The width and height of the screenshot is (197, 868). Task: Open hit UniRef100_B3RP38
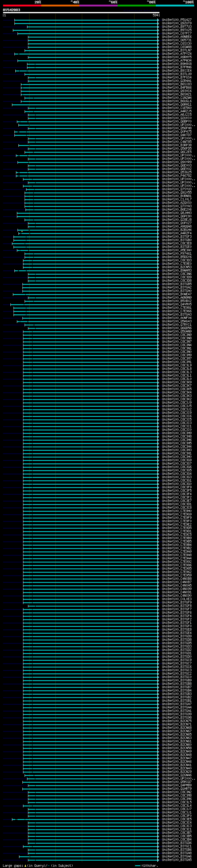tap(177, 145)
